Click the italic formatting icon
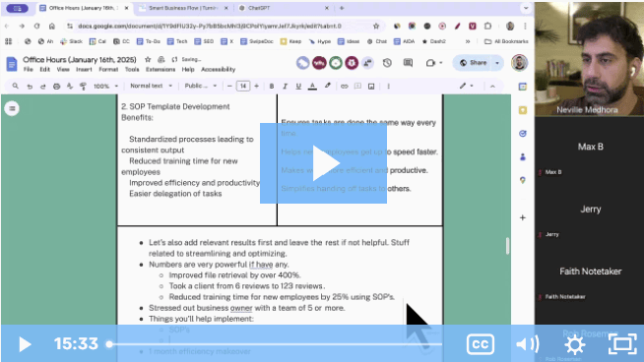The image size is (644, 362). click(285, 87)
